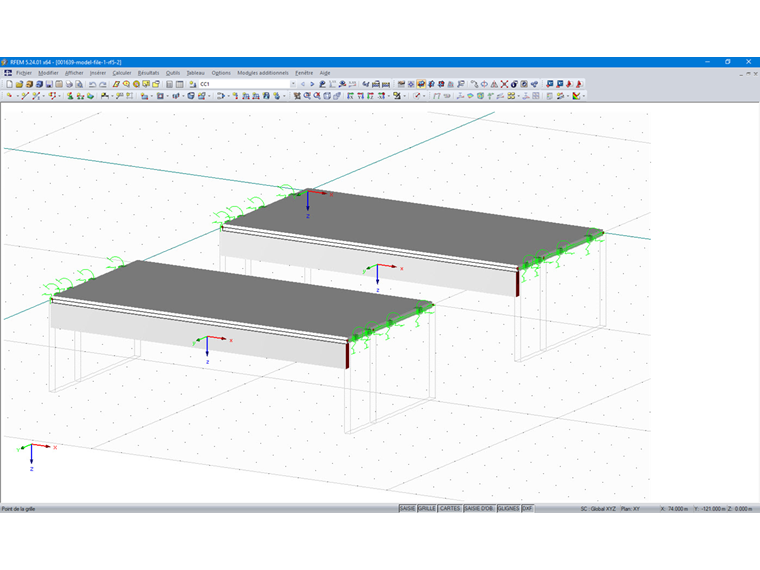760x570 pixels.
Task: Click the Print preview icon
Action: 79,84
